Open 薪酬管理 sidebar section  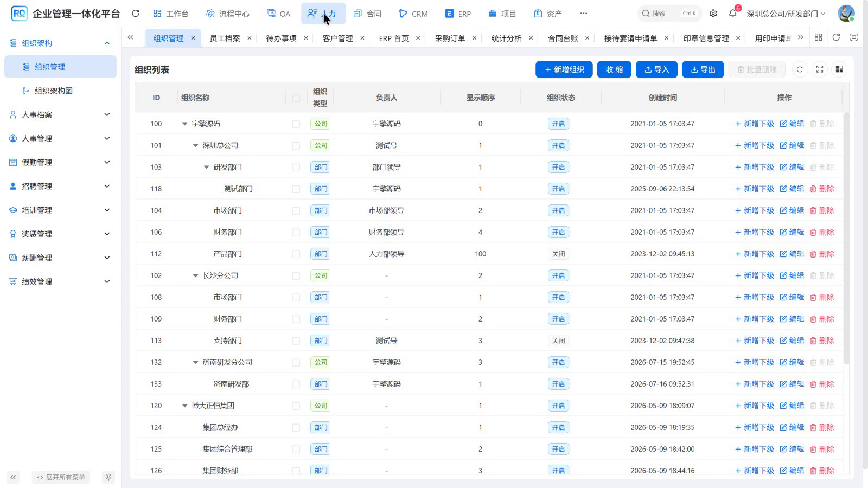[60, 258]
